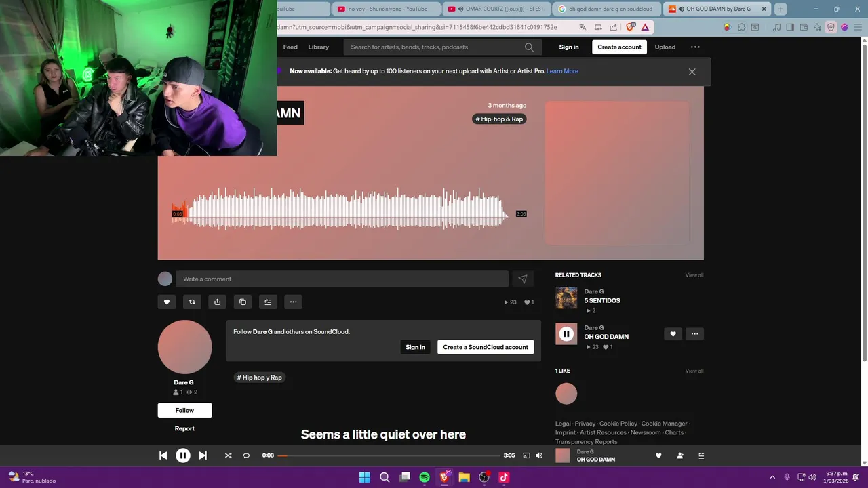Screen dimensions: 868x488
Task: View all likes
Action: 694,371
